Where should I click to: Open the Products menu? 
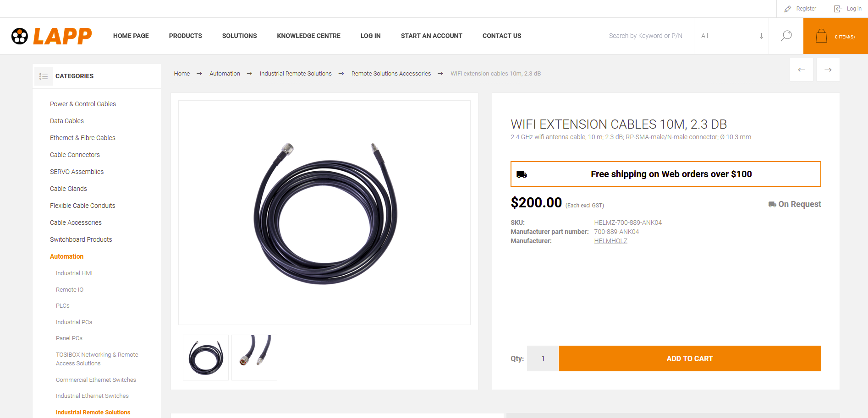[185, 36]
